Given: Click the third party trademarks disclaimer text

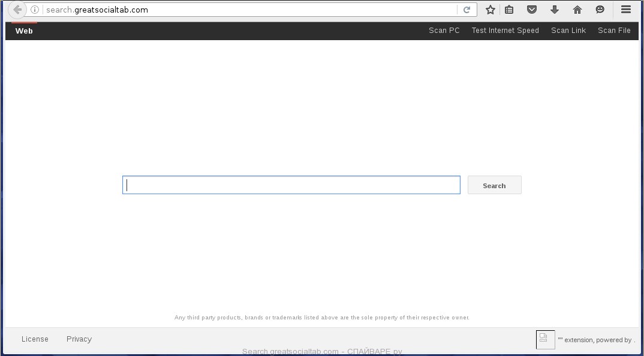Looking at the screenshot, I should coord(321,318).
